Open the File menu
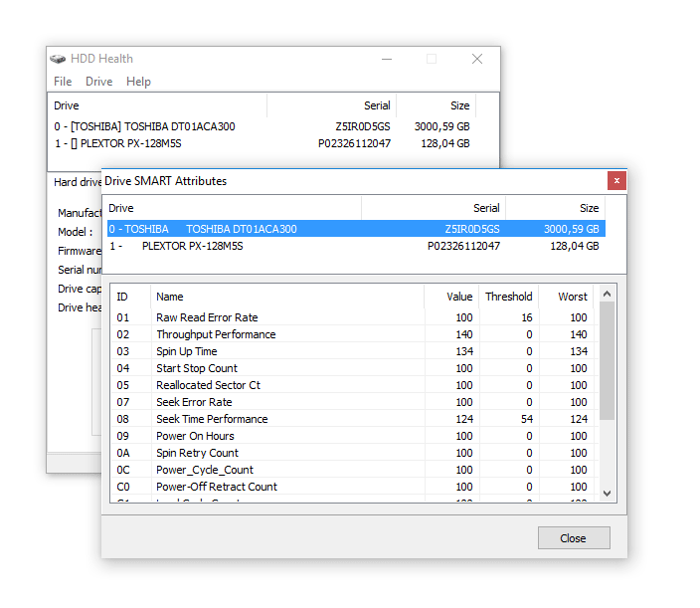Screen dimensions: 700x608 (63, 82)
